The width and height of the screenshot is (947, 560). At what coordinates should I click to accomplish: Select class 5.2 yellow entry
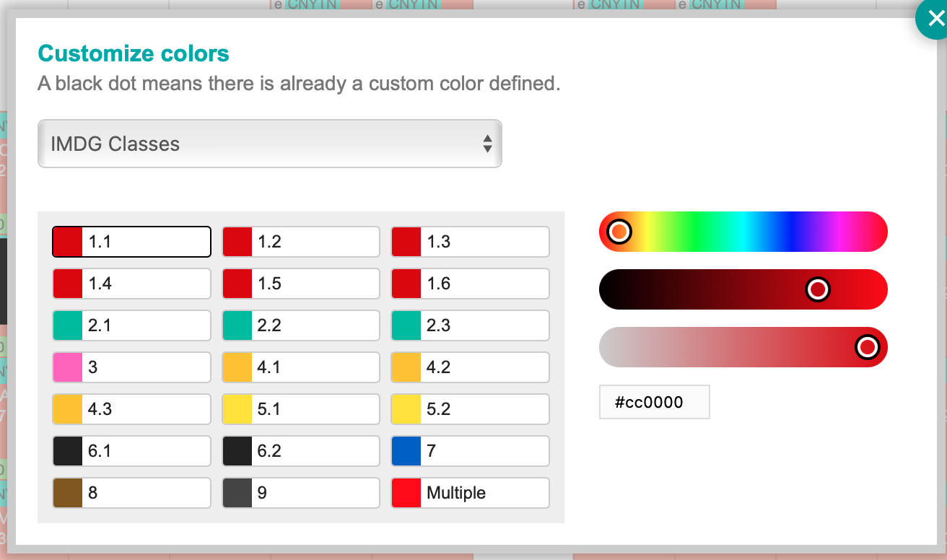(406, 409)
